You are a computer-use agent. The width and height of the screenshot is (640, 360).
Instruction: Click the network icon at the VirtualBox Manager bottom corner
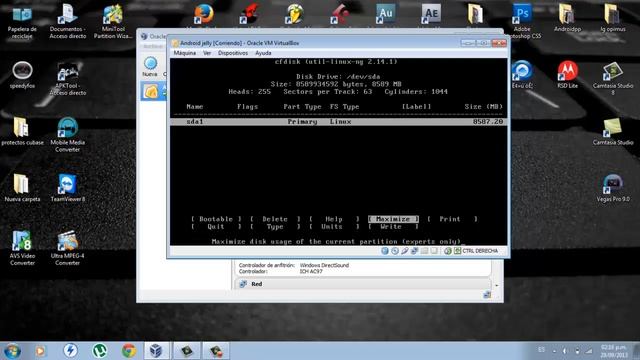click(487, 295)
